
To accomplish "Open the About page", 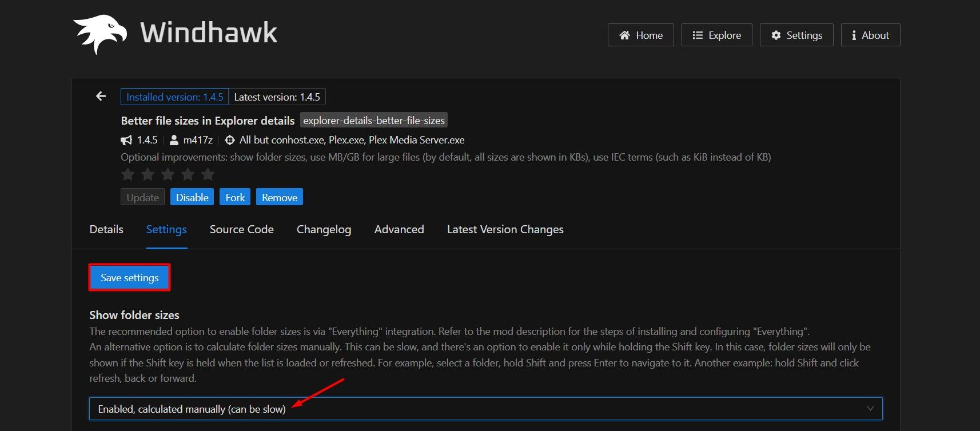I will (x=871, y=35).
